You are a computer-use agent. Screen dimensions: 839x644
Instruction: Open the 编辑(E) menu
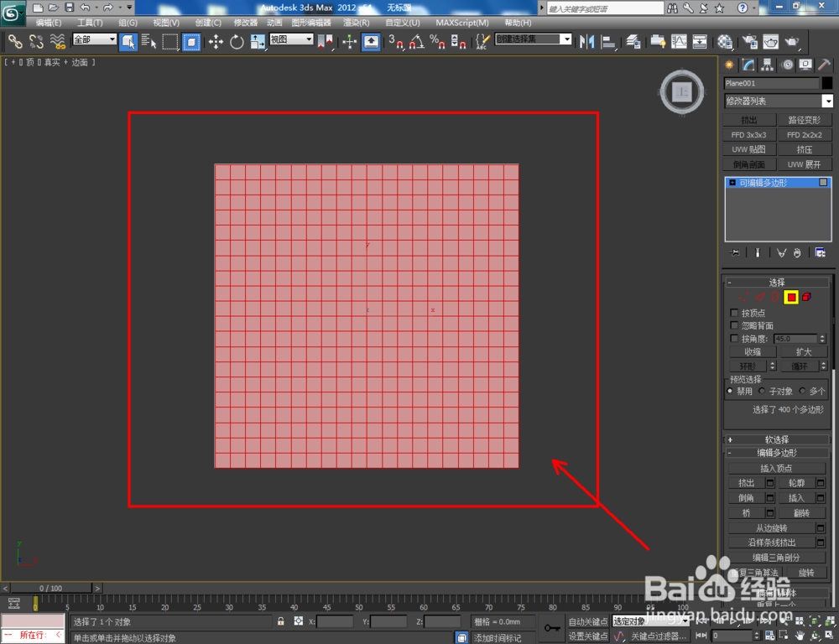(x=48, y=23)
